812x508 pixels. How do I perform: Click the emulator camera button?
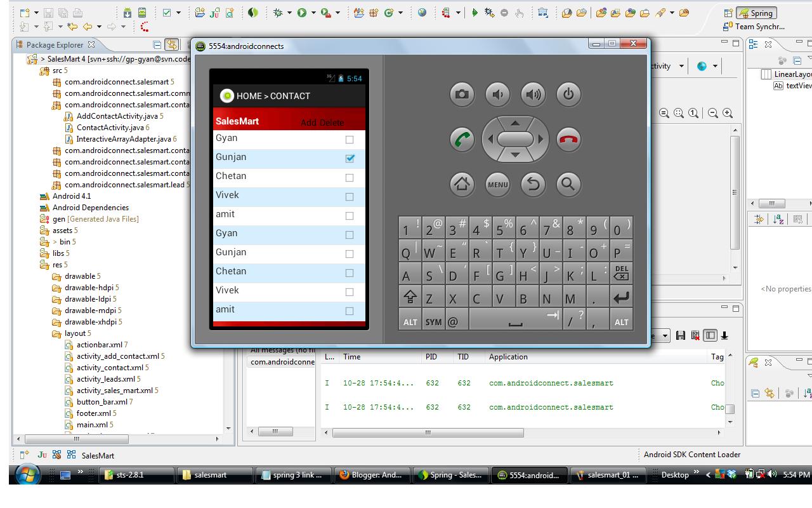pyautogui.click(x=462, y=95)
